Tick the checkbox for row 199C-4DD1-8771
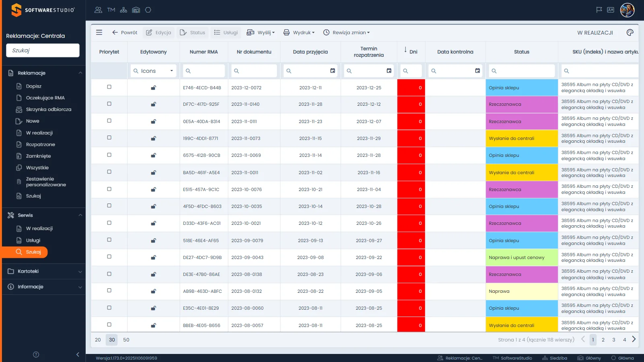The width and height of the screenshot is (644, 362). click(109, 138)
